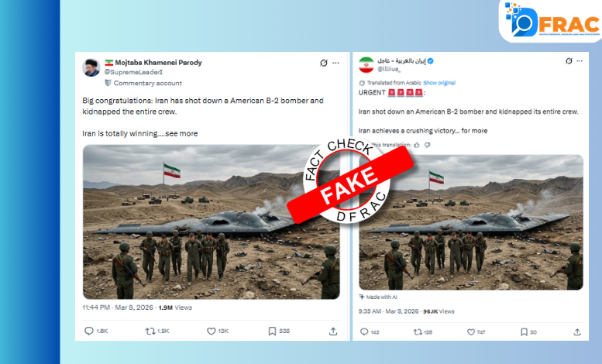Open left tweet's crashed bomber image
The width and height of the screenshot is (602, 364).
tap(212, 222)
